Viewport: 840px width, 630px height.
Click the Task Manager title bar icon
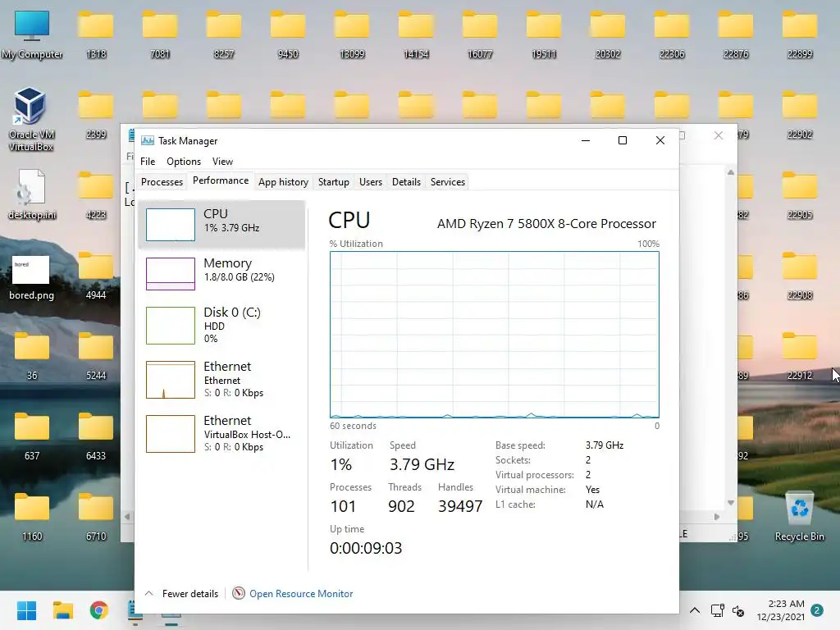pos(148,140)
